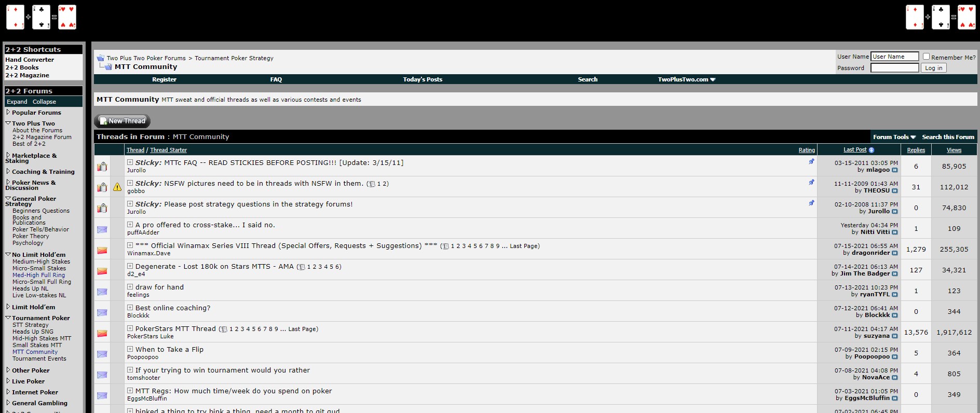This screenshot has height=413, width=980.
Task: Click hot thread folder icon for Degenerate thread
Action: click(x=102, y=271)
